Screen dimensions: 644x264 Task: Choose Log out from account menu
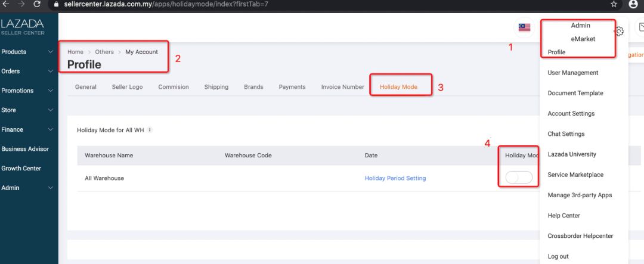(x=558, y=256)
